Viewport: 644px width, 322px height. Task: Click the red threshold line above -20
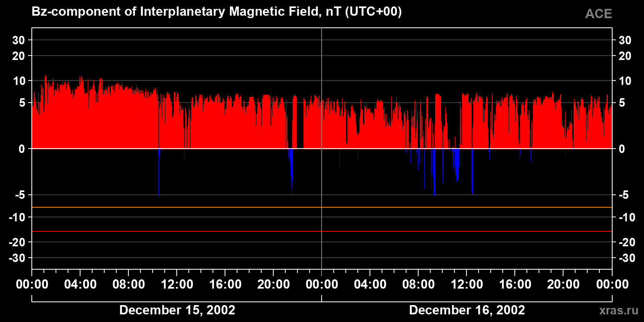pyautogui.click(x=322, y=231)
